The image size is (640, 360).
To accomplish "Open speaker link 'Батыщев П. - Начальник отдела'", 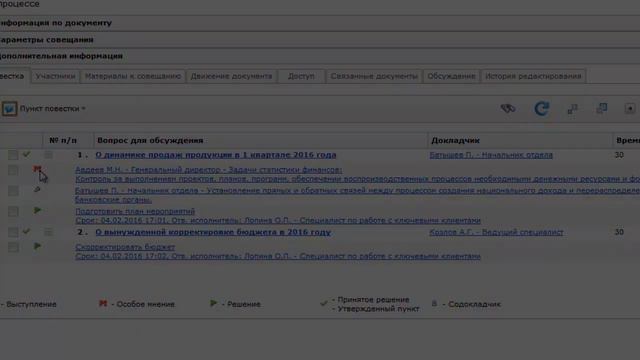I will coord(491,155).
